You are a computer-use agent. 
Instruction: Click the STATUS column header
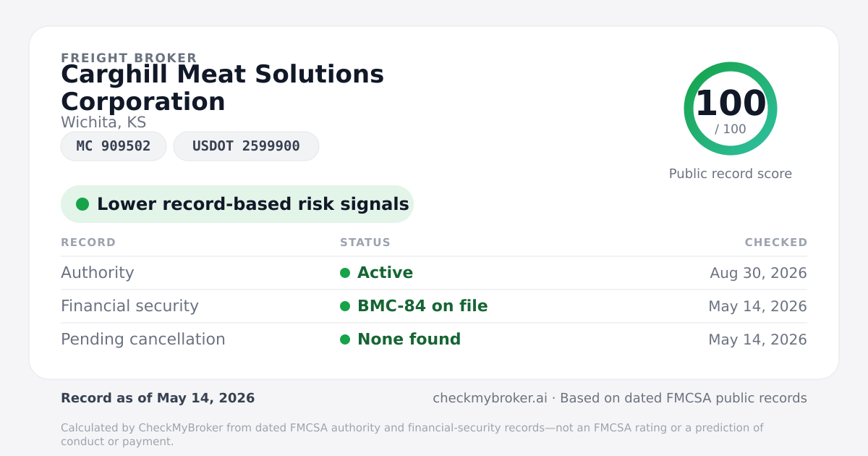pos(365,242)
